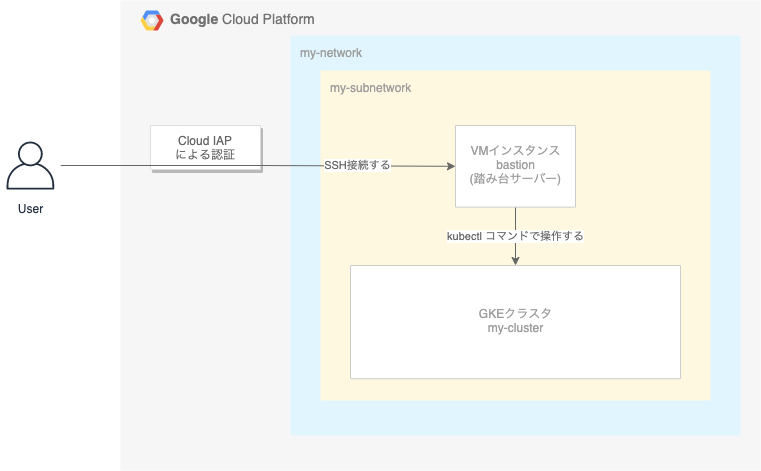
Task: Click the "SSH接続する" arrow label
Action: click(357, 166)
